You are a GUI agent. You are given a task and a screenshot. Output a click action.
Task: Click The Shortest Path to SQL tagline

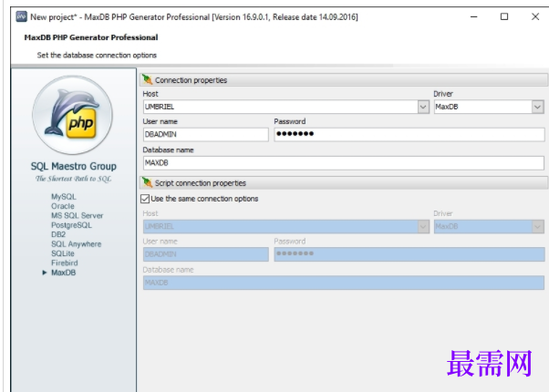(x=74, y=179)
